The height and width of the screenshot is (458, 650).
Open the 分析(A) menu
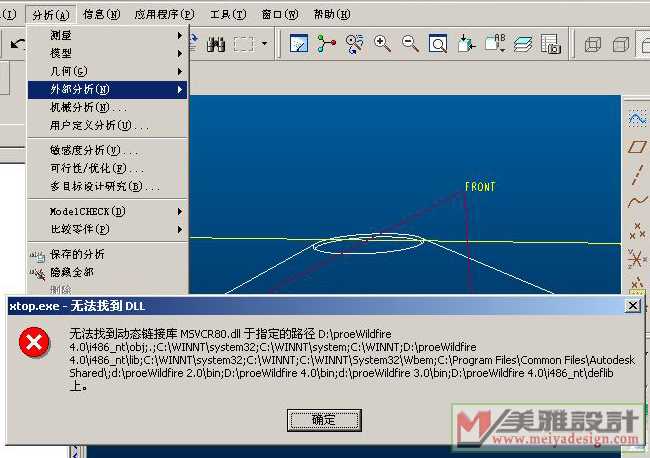click(51, 15)
